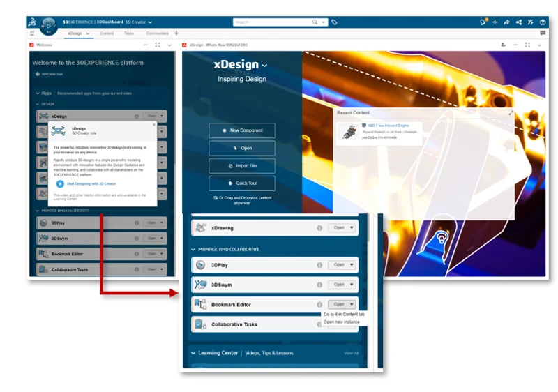Click info icon for xDrawing row

coord(319,228)
